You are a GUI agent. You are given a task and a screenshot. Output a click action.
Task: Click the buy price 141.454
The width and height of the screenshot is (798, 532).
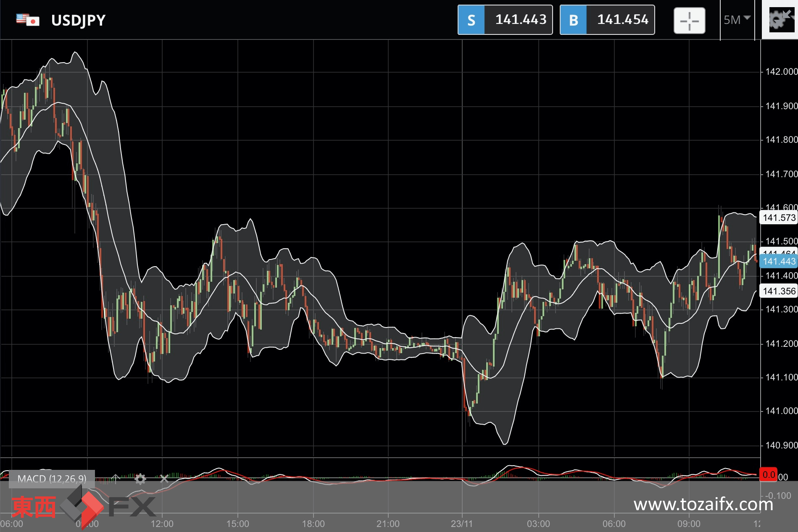(x=622, y=20)
